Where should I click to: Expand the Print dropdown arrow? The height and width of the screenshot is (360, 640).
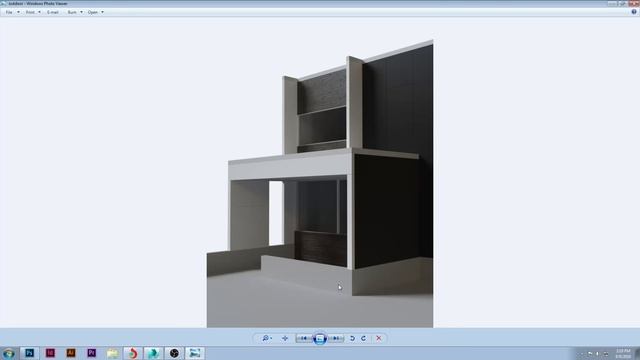click(40, 12)
